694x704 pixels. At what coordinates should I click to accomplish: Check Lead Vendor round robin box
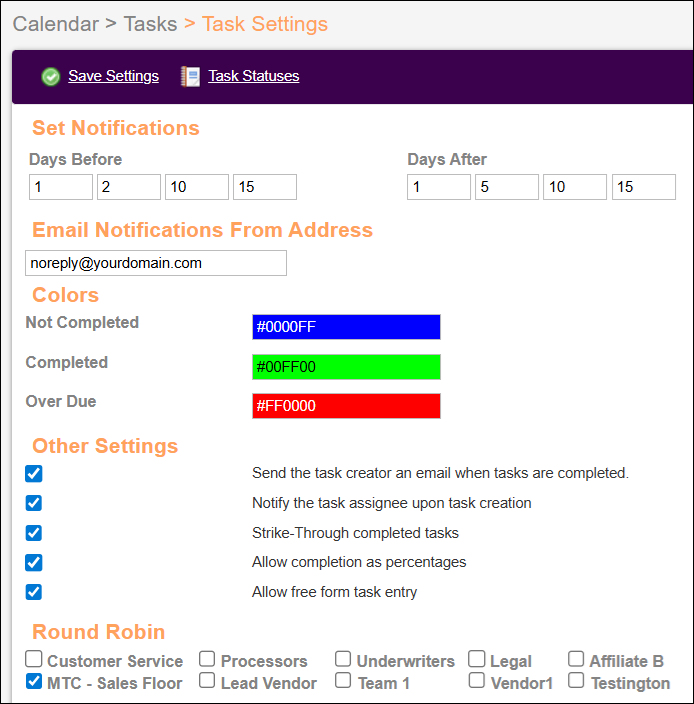click(207, 680)
